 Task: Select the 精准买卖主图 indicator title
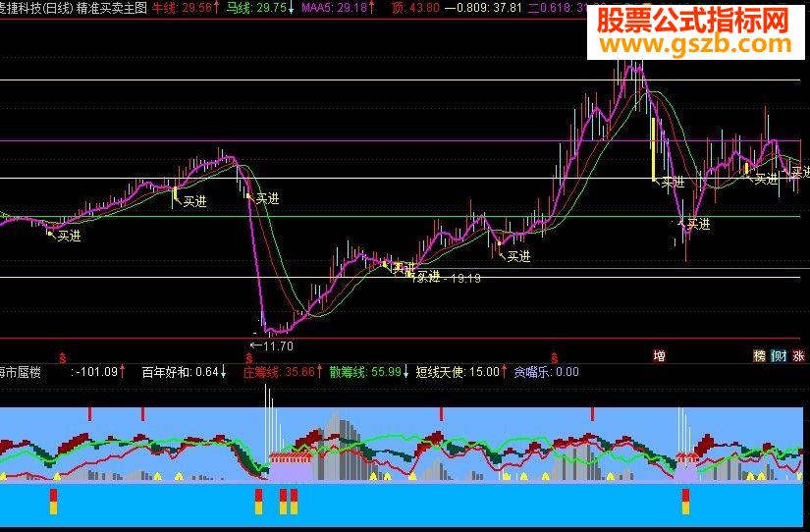(112, 8)
